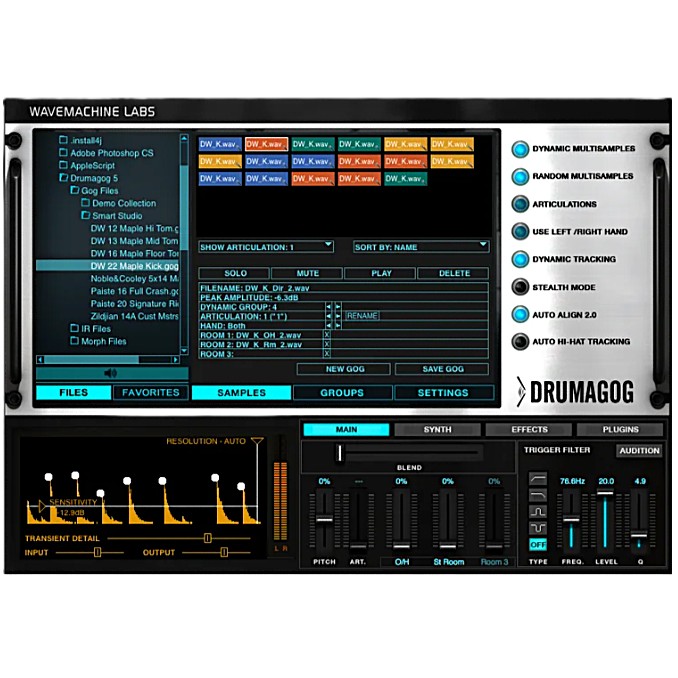The height and width of the screenshot is (678, 678).
Task: Toggle Auto Align 2.0
Action: pyautogui.click(x=520, y=314)
